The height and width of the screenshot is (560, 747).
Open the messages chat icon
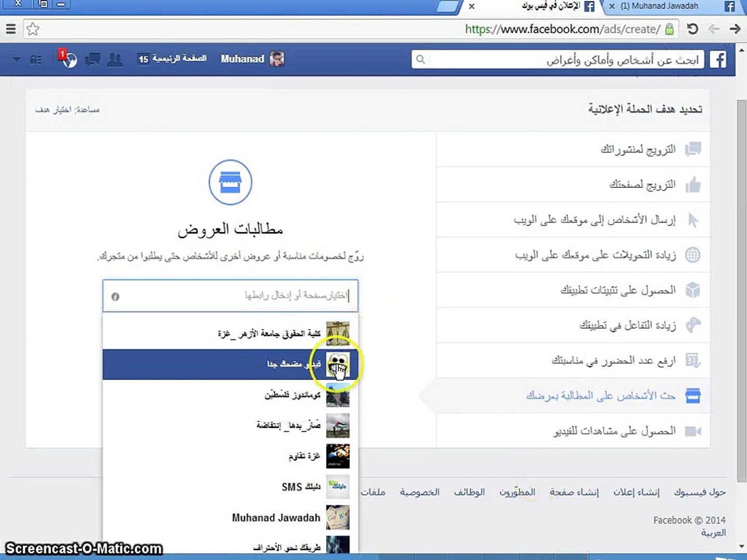point(92,60)
